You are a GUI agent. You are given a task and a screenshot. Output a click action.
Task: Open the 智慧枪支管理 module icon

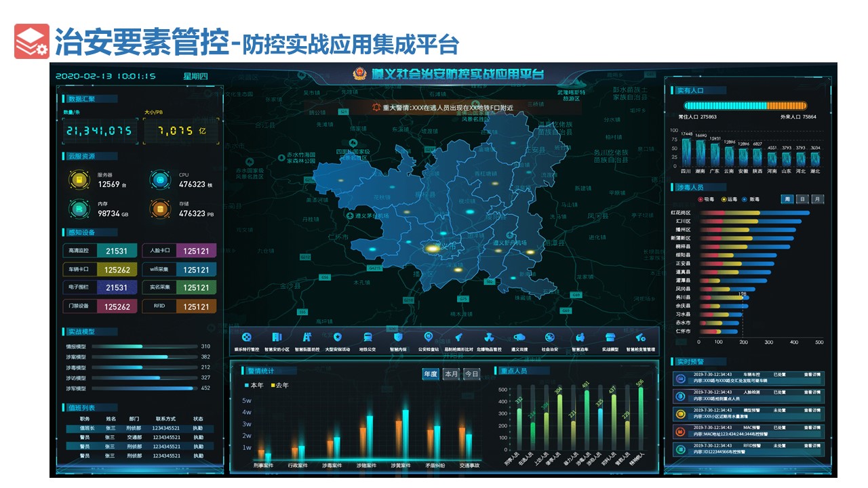coord(640,338)
